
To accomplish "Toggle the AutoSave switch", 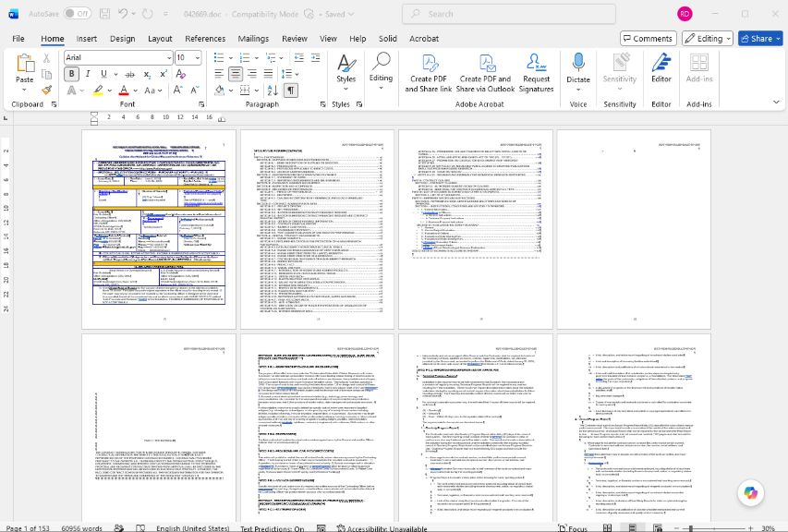I will coord(78,14).
